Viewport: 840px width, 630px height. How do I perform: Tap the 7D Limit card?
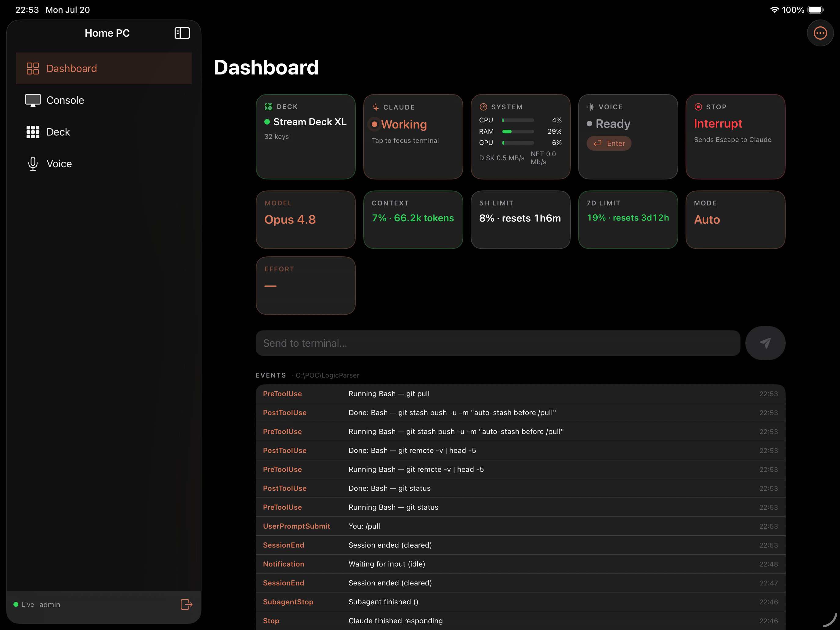click(628, 219)
